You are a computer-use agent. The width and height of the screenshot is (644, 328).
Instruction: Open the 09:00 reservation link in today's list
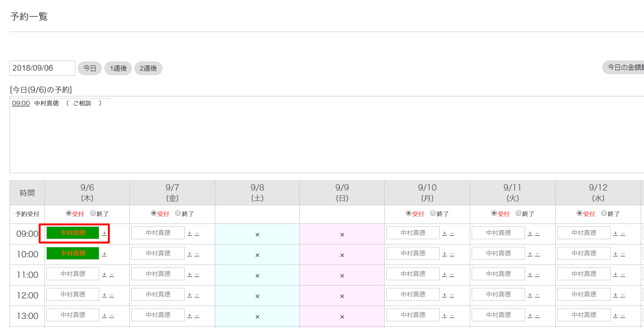21,103
